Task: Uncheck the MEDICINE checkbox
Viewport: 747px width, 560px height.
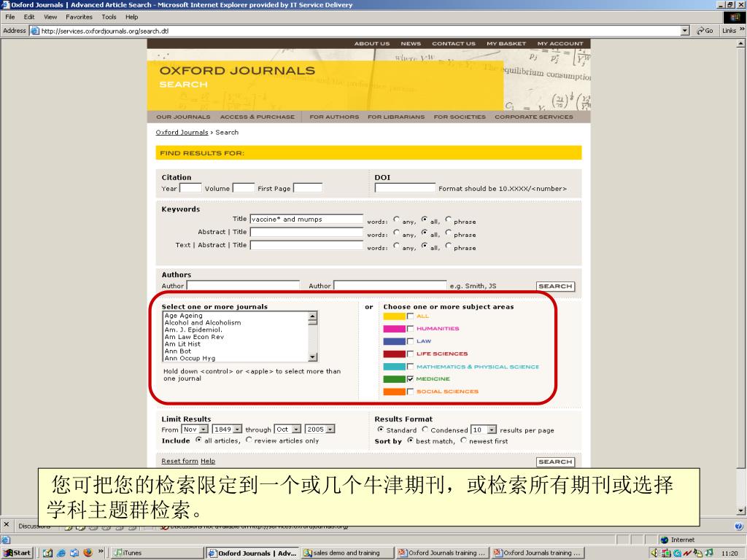Action: click(x=410, y=379)
